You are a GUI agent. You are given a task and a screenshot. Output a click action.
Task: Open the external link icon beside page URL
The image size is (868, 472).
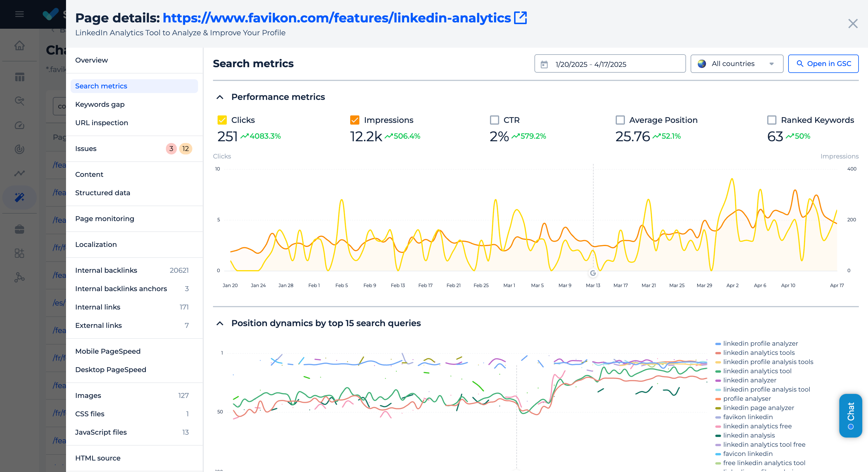(x=520, y=18)
